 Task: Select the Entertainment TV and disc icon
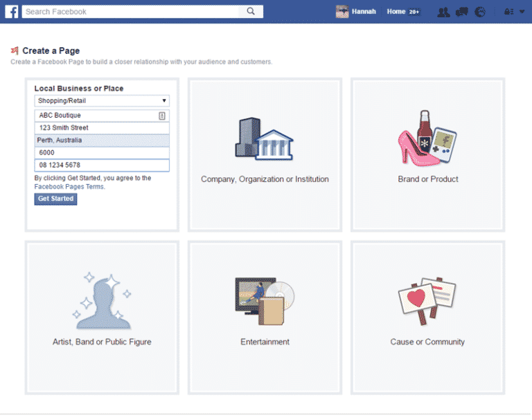265,301
